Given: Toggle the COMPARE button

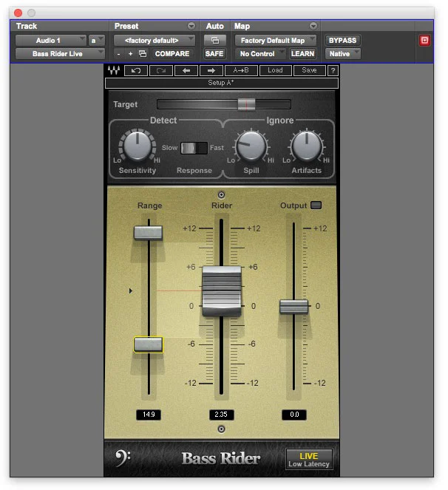Looking at the screenshot, I should [x=172, y=54].
